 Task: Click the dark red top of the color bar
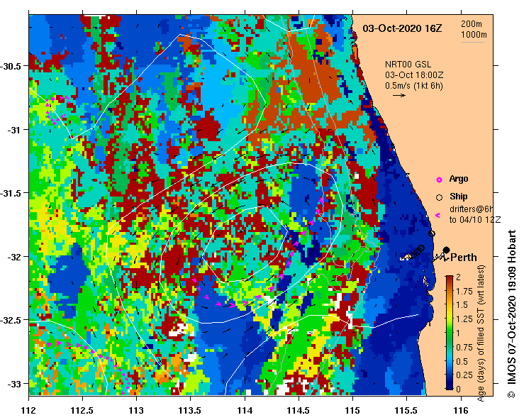[x=450, y=279]
